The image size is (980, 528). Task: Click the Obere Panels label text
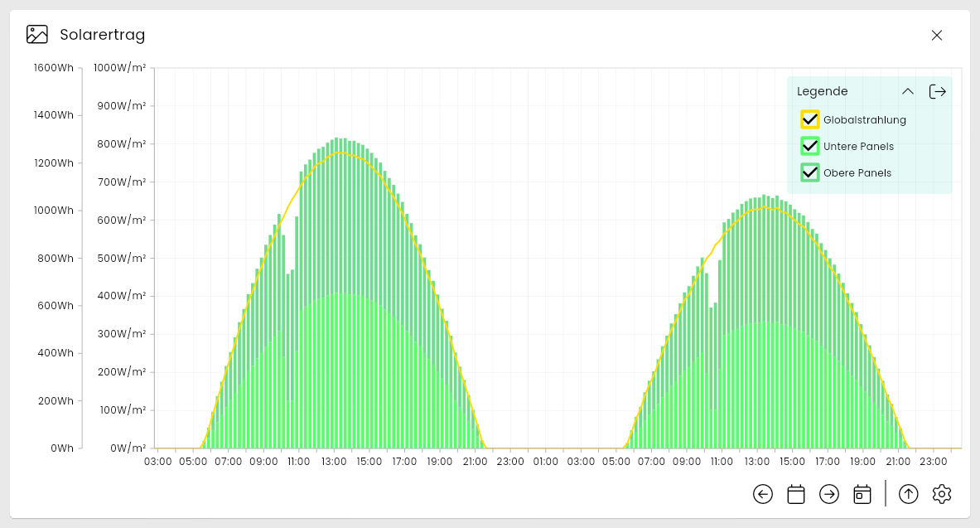[857, 172]
